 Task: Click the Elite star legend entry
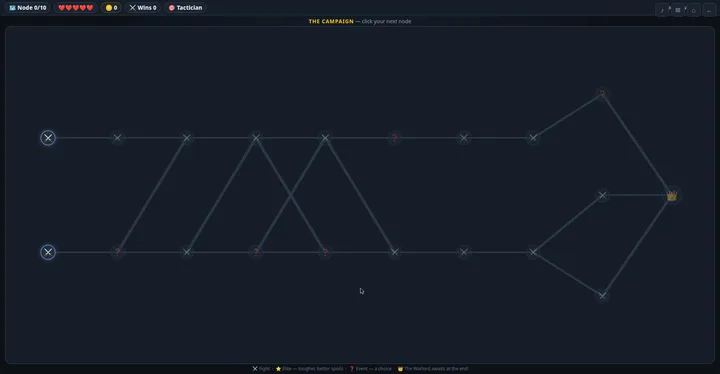click(309, 368)
